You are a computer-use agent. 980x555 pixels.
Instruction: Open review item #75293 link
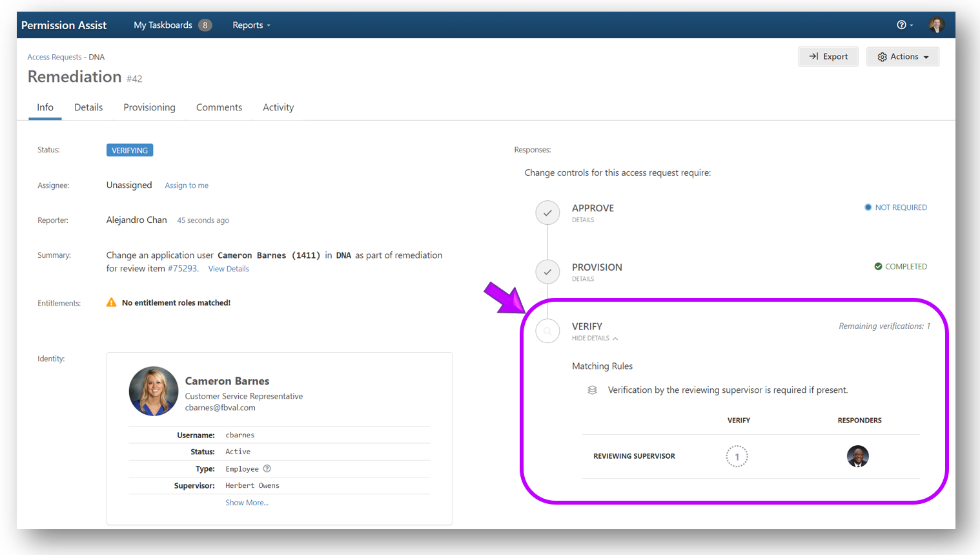coord(182,269)
